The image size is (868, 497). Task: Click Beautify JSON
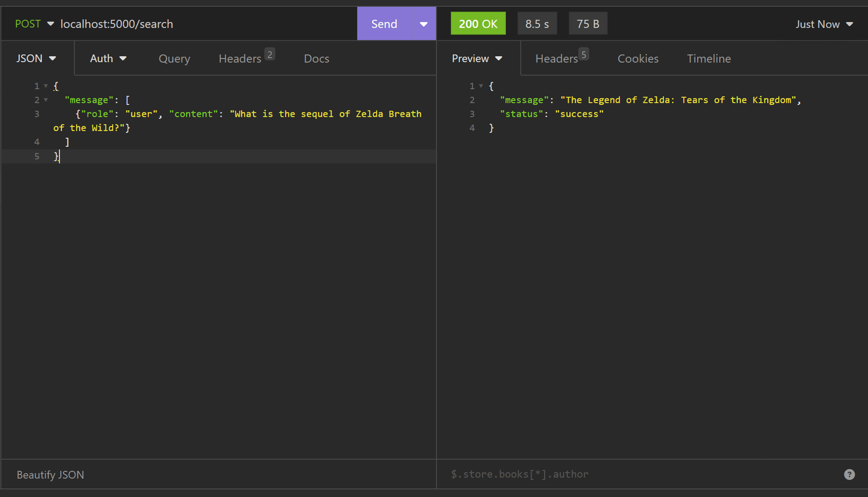(x=50, y=474)
